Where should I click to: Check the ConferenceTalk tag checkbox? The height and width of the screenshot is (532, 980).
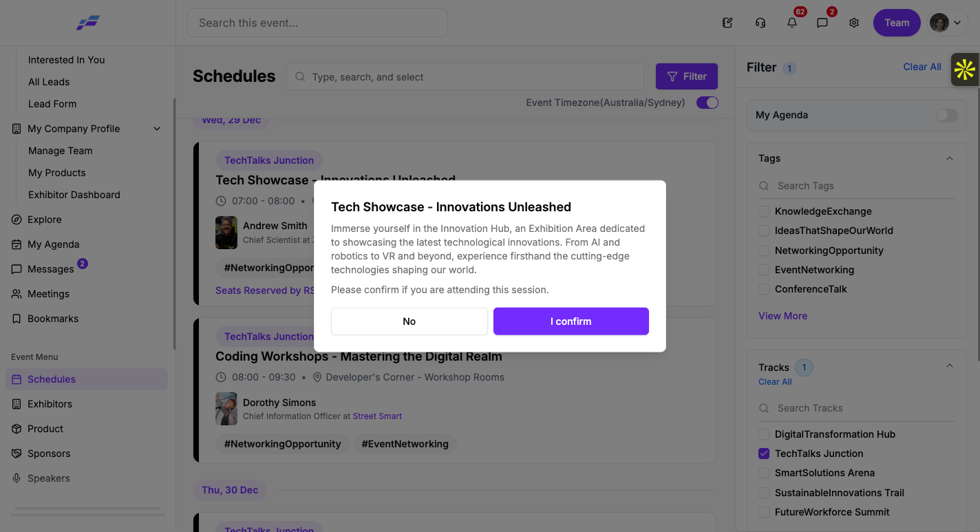(x=764, y=289)
